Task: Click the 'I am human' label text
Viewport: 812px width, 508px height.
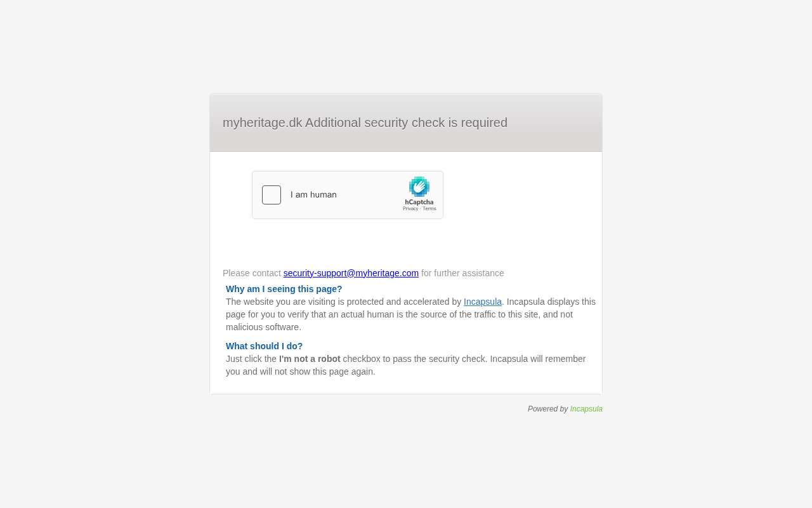Action: (x=313, y=195)
